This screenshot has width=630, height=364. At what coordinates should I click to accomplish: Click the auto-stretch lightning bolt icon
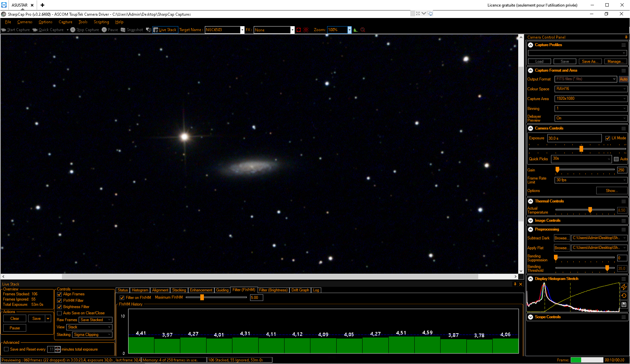[624, 287]
